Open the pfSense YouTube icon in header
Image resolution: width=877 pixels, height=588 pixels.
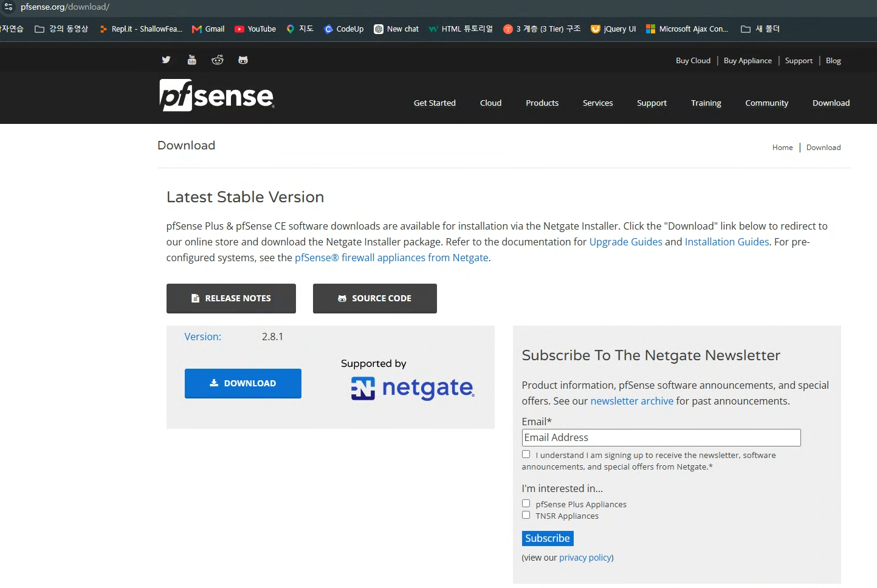[192, 60]
